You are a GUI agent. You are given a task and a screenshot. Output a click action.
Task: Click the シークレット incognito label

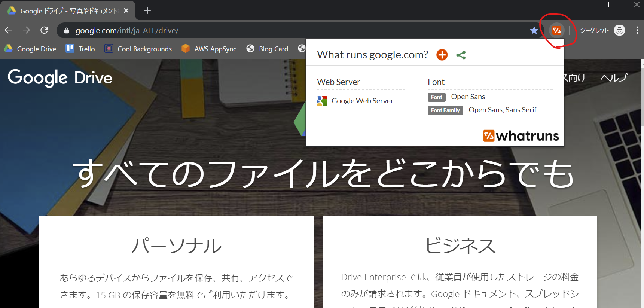(x=595, y=31)
